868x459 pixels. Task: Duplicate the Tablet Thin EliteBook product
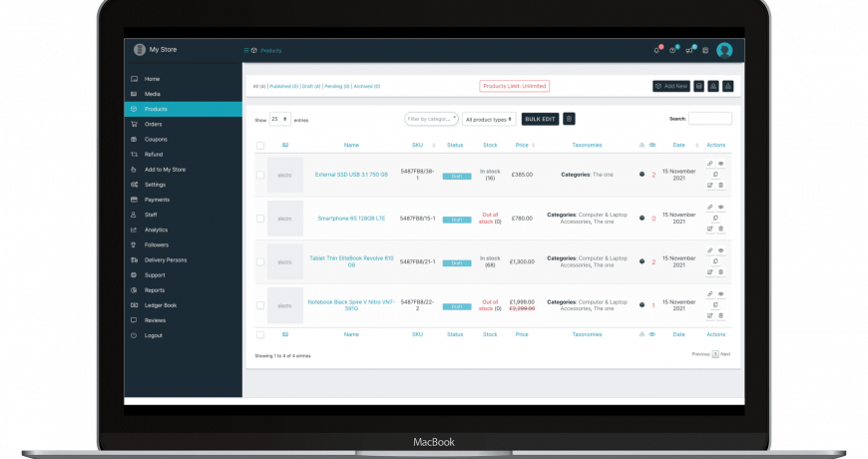[715, 261]
